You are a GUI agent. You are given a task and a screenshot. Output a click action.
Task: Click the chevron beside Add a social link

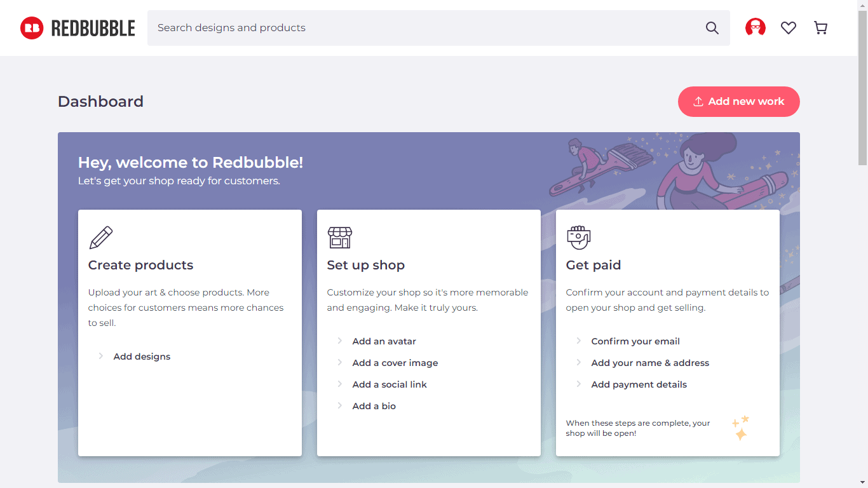click(339, 384)
